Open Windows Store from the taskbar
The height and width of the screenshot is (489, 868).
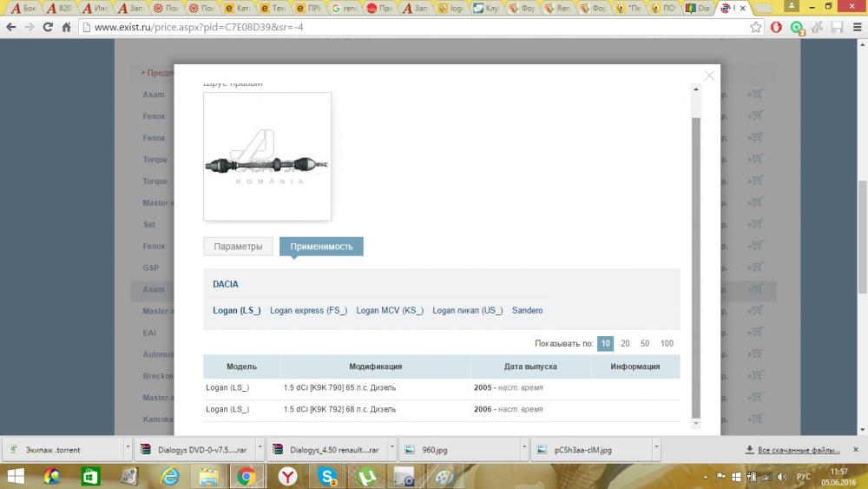click(90, 476)
